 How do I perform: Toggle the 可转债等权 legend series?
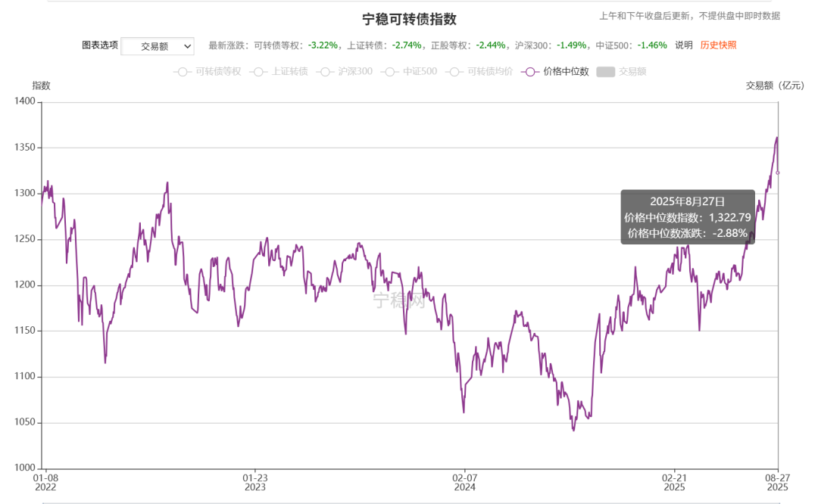point(207,71)
